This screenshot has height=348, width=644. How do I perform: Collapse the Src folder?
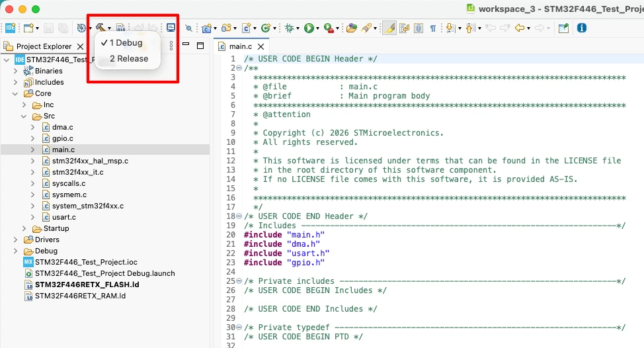click(x=24, y=116)
